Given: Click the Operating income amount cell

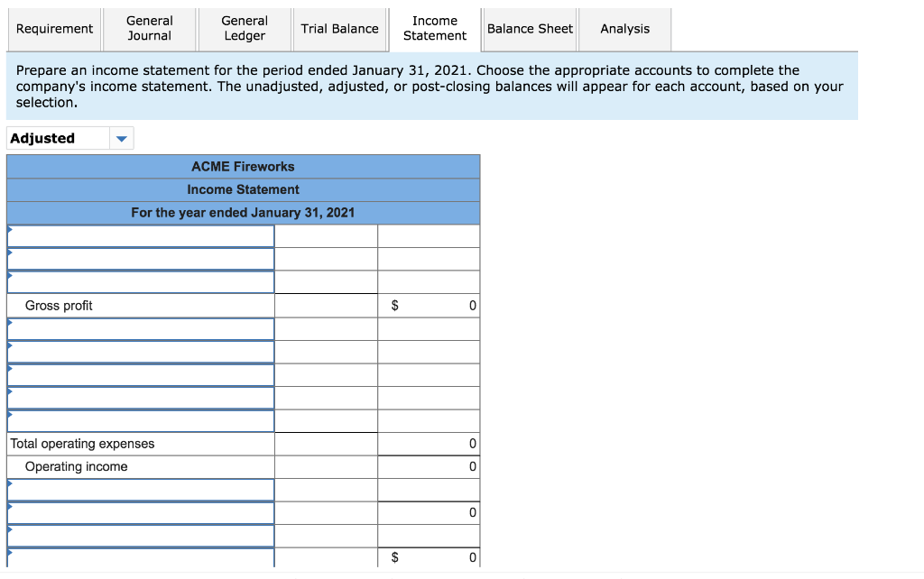Looking at the screenshot, I should (x=429, y=466).
